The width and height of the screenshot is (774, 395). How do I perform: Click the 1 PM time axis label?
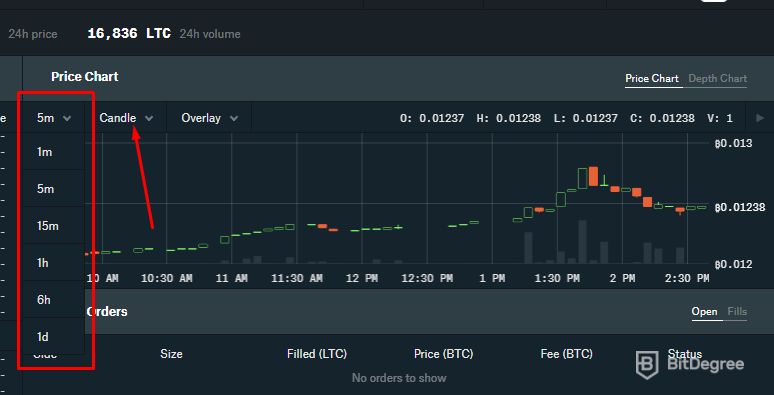click(492, 278)
